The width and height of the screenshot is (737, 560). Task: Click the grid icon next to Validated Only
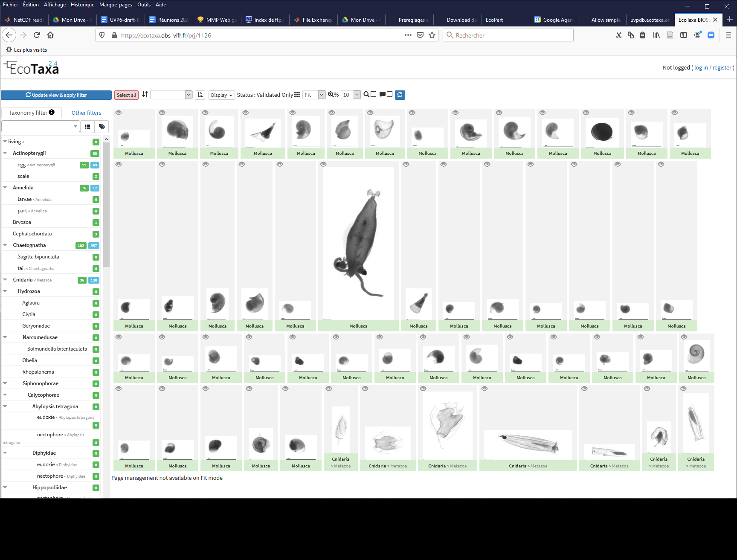tap(297, 95)
